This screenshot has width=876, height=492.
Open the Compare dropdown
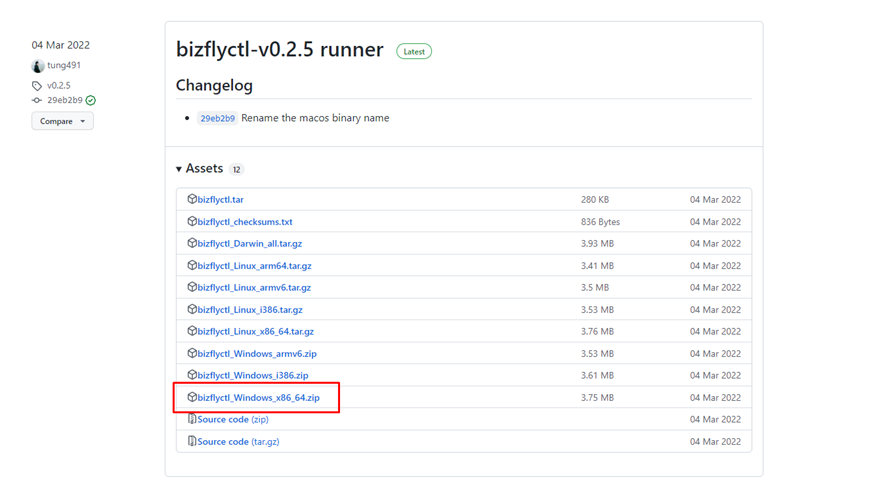click(63, 121)
